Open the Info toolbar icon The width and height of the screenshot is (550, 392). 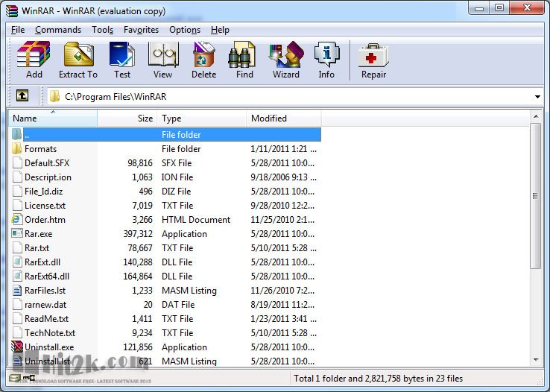pyautogui.click(x=326, y=54)
